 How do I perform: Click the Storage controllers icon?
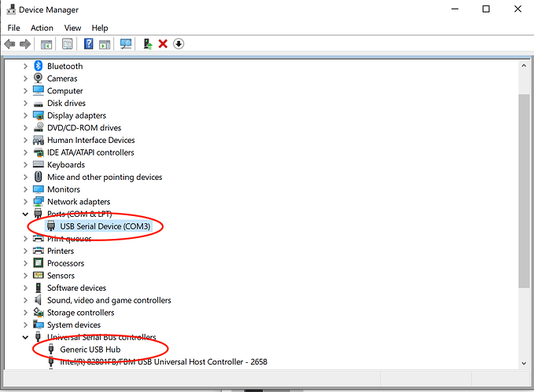click(x=38, y=312)
